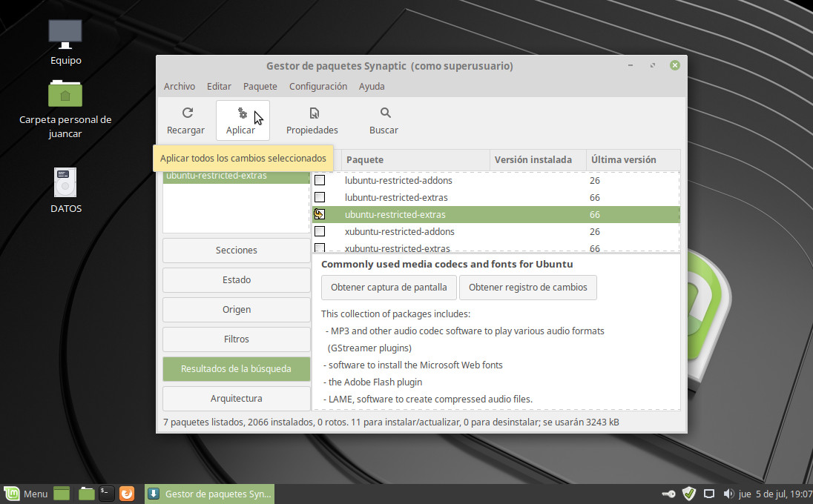Image resolution: width=813 pixels, height=504 pixels.
Task: Mark the lubuntu-restricted-addons checkbox
Action: click(x=320, y=180)
